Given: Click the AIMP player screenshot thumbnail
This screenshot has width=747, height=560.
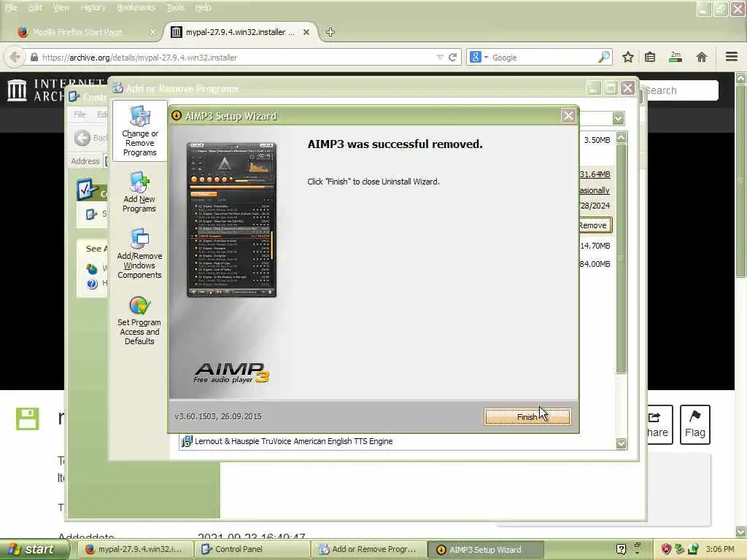Looking at the screenshot, I should coord(231,219).
